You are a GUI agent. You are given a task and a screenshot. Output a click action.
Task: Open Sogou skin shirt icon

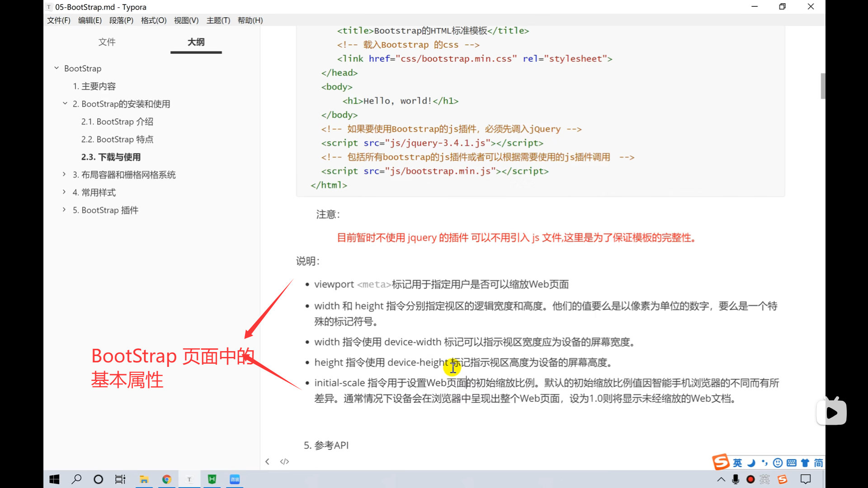click(805, 463)
